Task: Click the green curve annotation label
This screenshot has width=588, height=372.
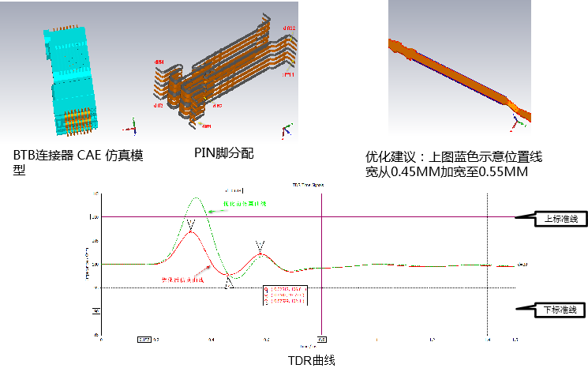Action: (244, 204)
